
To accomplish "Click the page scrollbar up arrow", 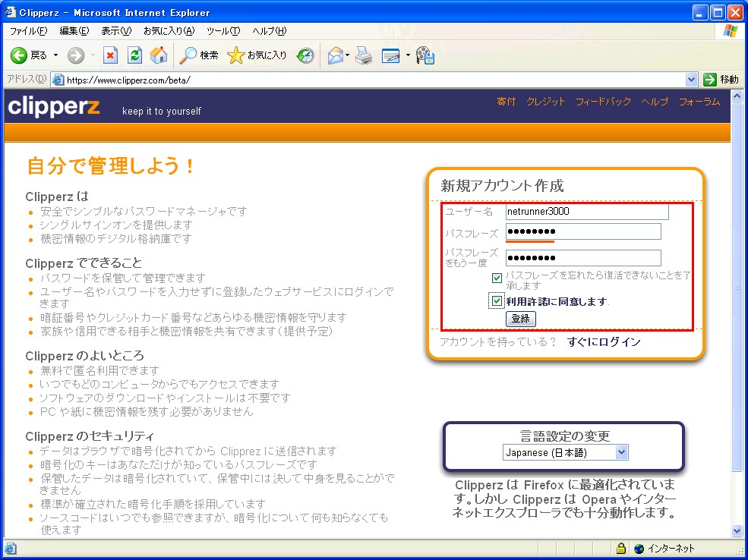I will (737, 97).
